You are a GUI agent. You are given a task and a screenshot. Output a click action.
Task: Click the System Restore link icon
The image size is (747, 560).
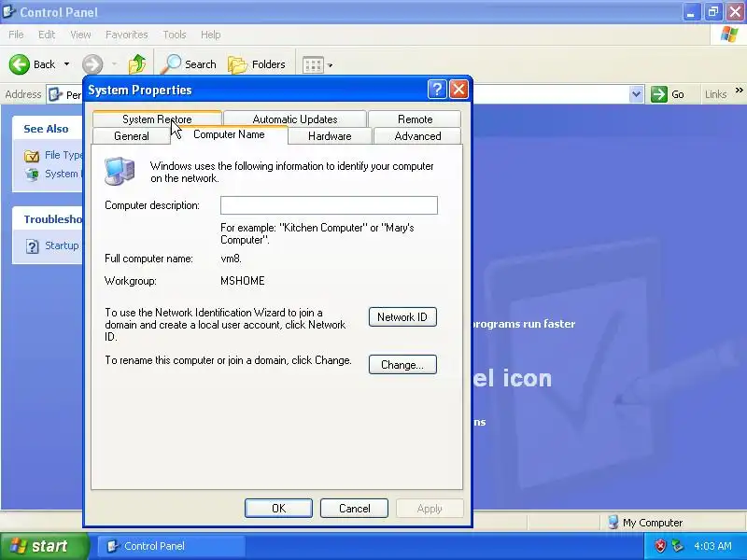[x=32, y=175]
